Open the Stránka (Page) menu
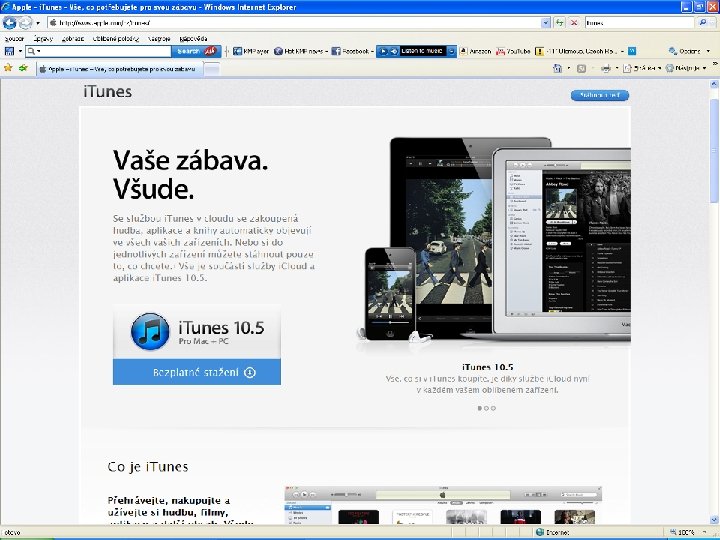 pyautogui.click(x=642, y=68)
